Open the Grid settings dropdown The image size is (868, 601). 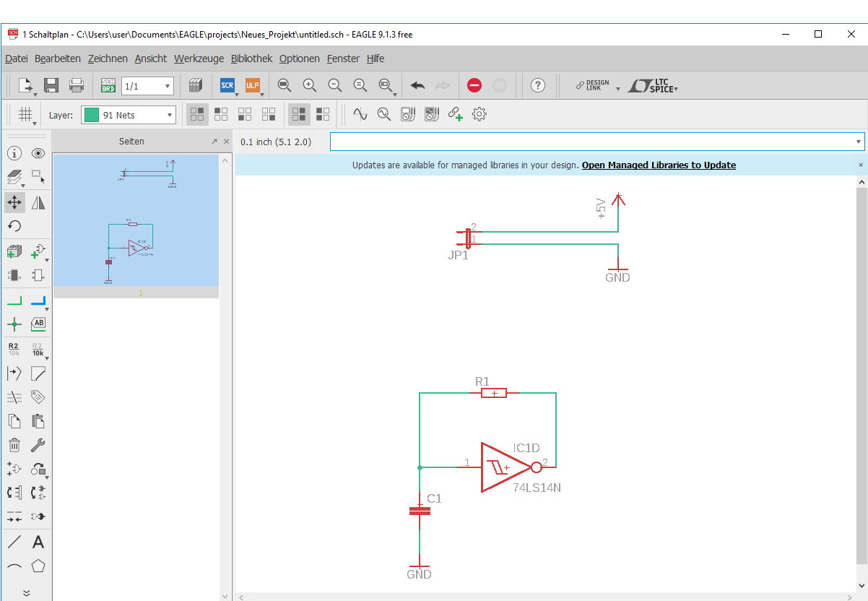(26, 115)
